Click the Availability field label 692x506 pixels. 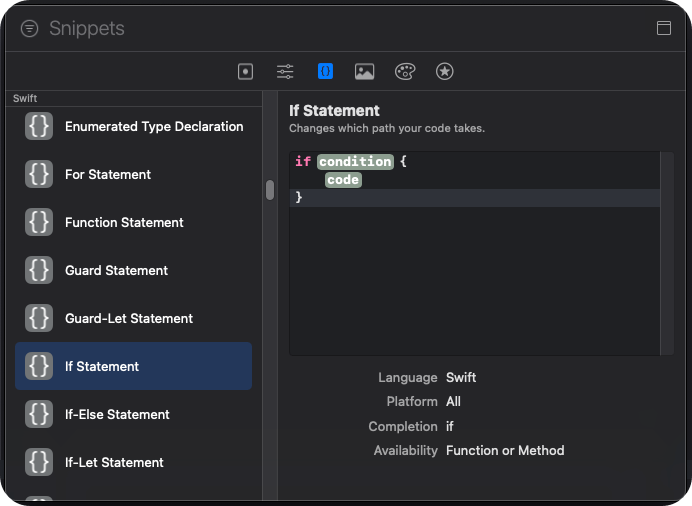[x=406, y=450]
